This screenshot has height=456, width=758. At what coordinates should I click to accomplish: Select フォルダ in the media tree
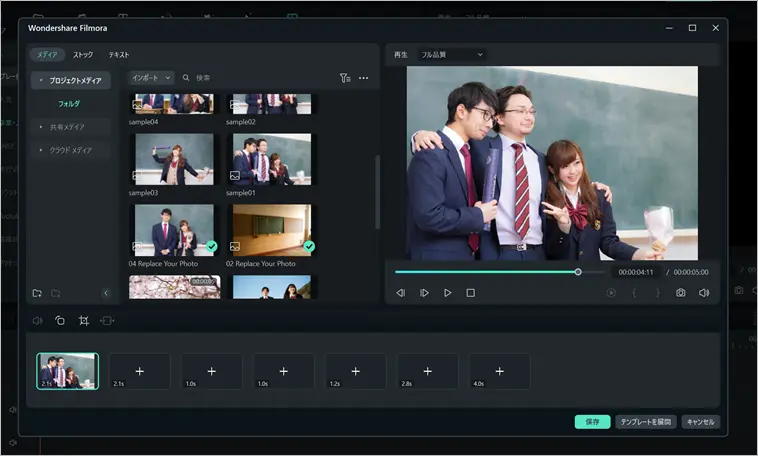[x=69, y=103]
